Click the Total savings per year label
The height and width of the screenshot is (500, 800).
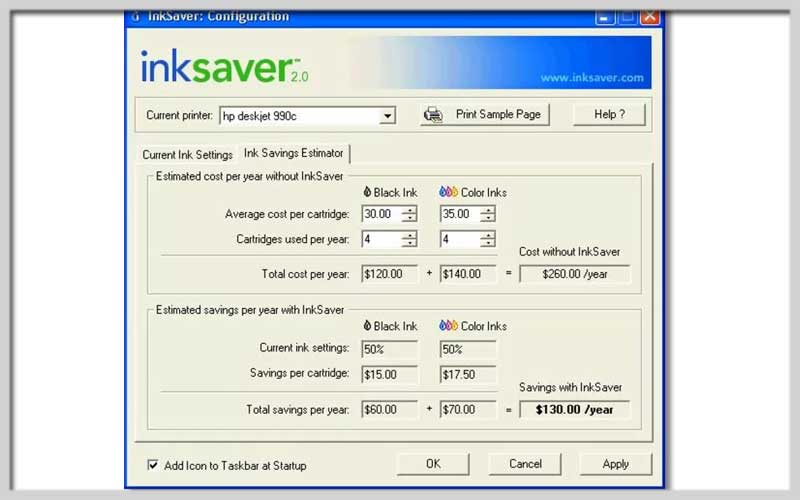pos(298,409)
